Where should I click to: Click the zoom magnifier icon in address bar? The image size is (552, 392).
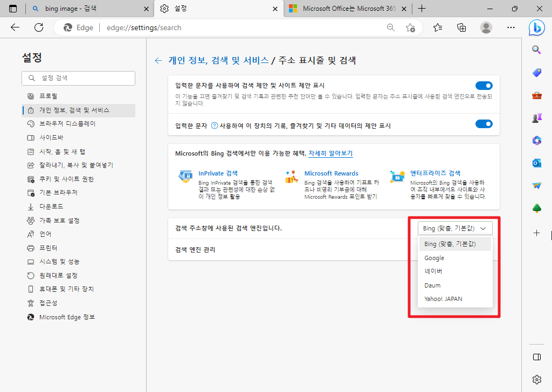pos(390,27)
